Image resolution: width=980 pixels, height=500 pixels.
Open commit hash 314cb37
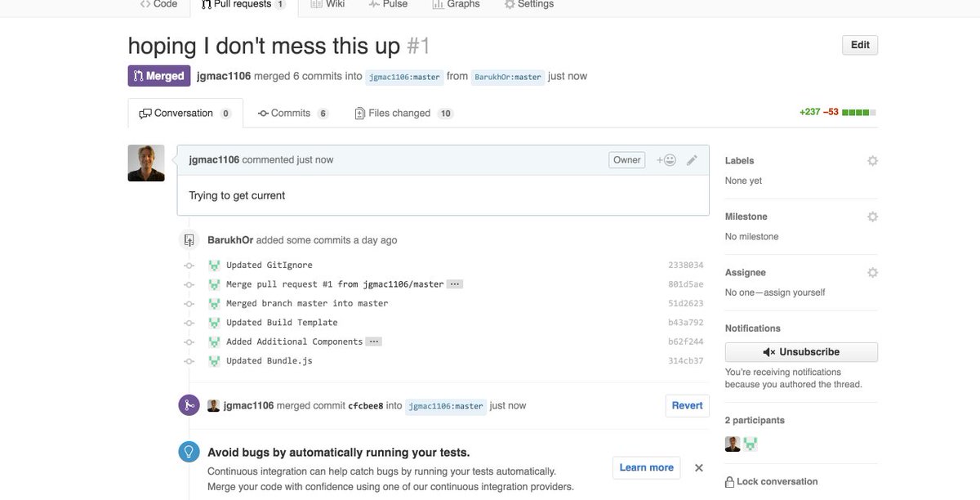pos(685,361)
